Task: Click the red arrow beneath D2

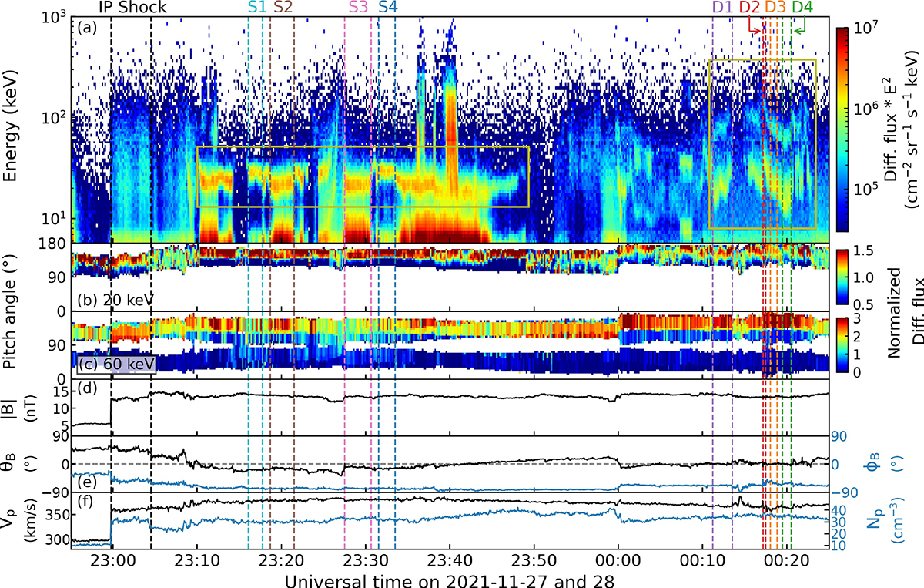Action: coord(756,27)
